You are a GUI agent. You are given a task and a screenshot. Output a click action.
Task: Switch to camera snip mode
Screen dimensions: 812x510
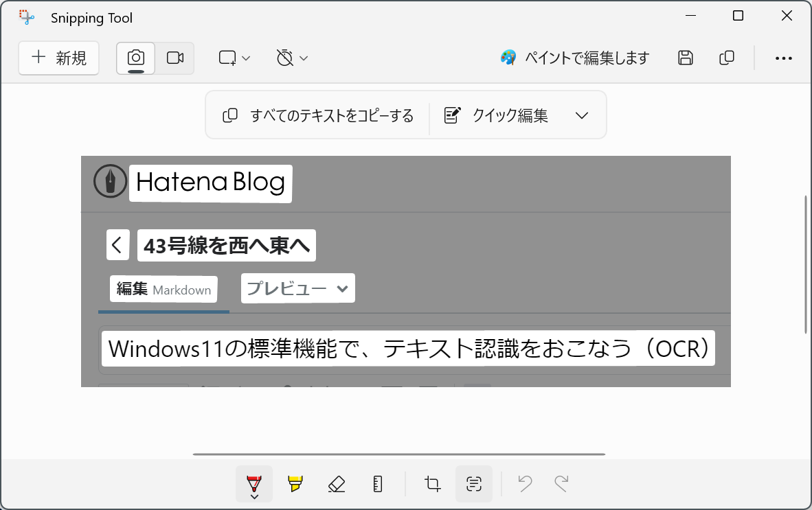click(x=136, y=58)
